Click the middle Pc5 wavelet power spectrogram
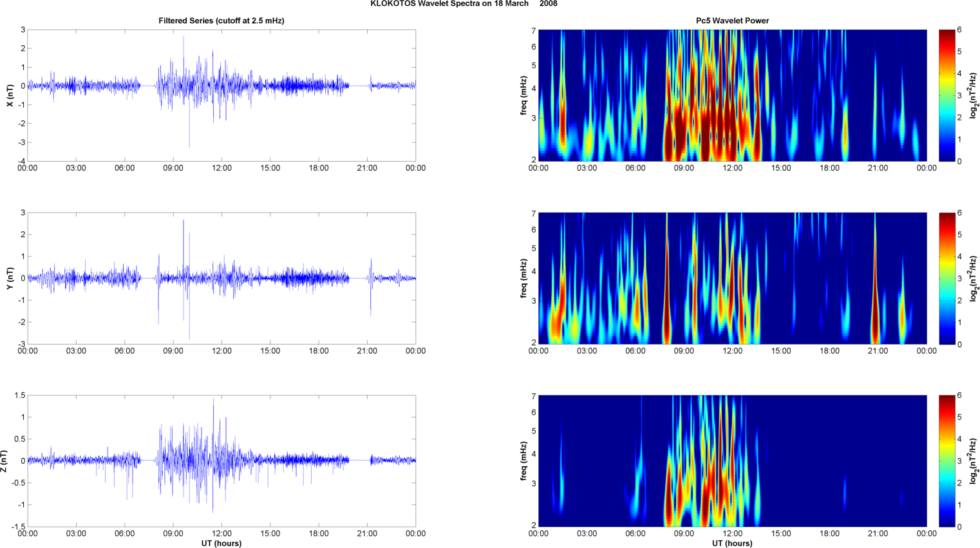980x548 pixels. coord(732,278)
